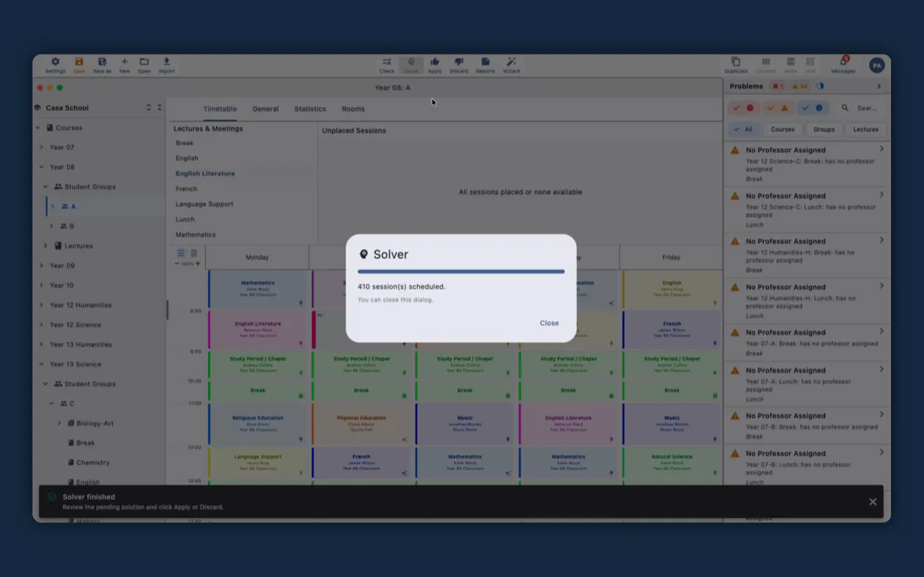Screen dimensions: 924x577
Task: Switch to the General tab
Action: pyautogui.click(x=266, y=109)
